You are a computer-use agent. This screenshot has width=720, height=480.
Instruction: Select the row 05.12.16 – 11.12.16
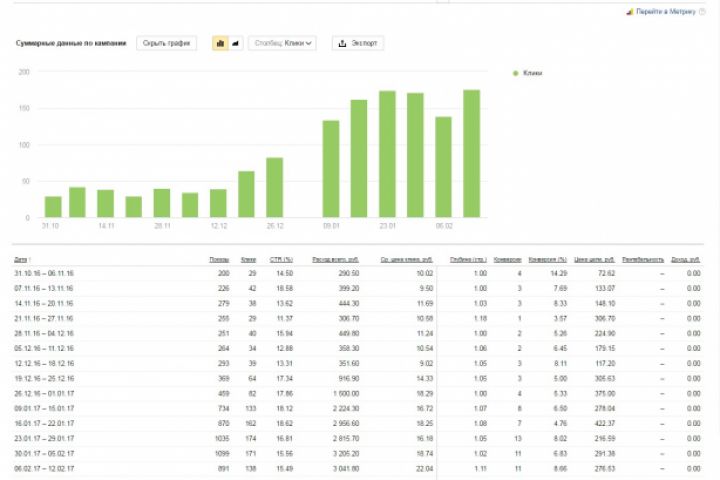click(x=357, y=349)
